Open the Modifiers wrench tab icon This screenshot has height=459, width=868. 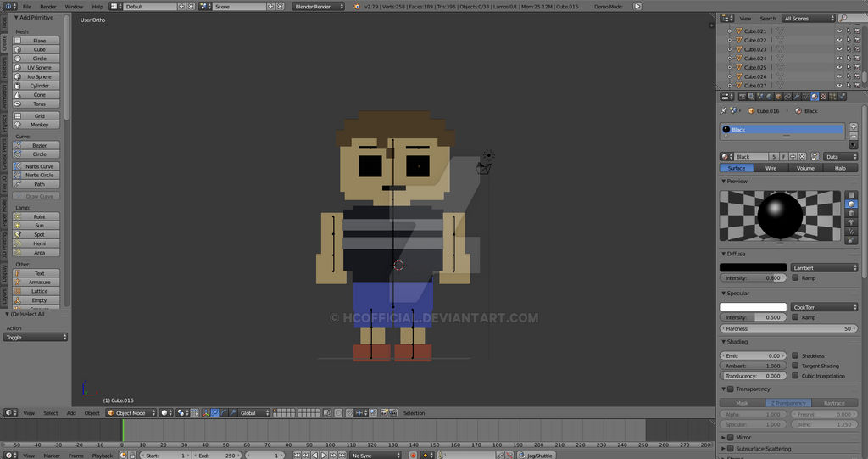797,97
